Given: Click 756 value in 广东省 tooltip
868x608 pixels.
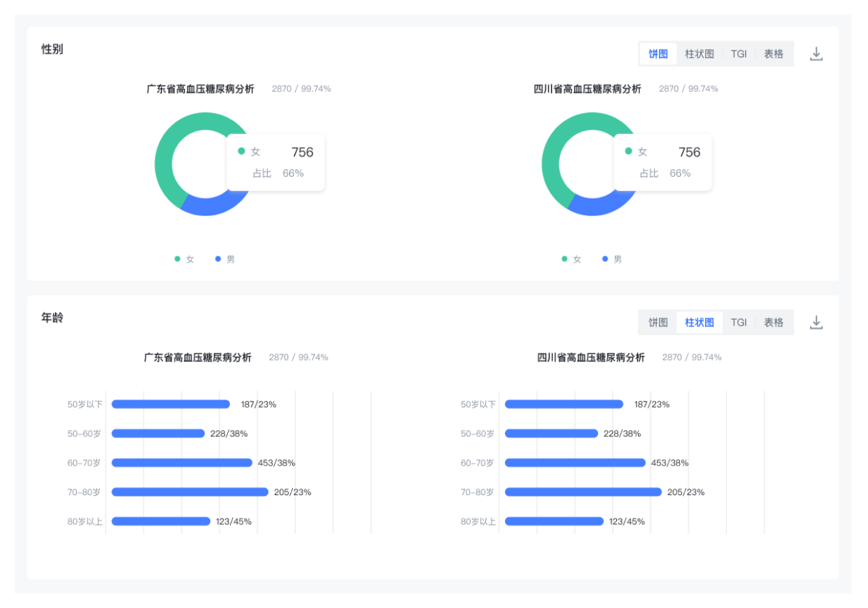Looking at the screenshot, I should [x=302, y=152].
